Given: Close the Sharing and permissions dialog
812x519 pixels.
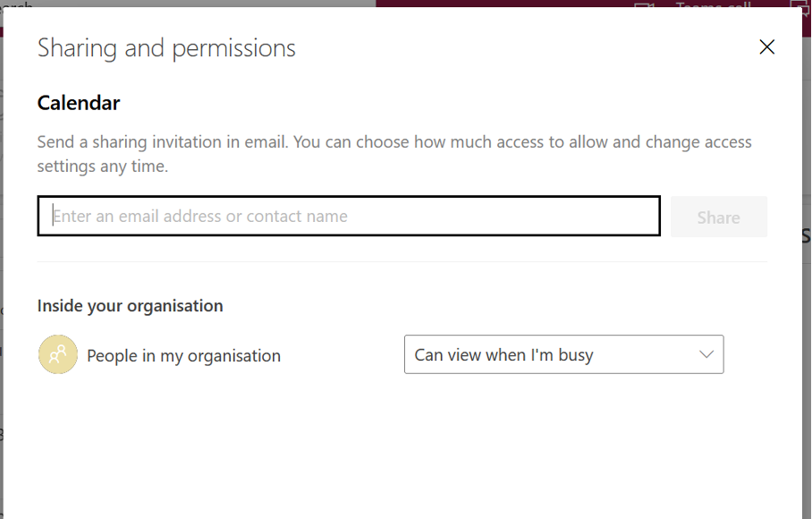Looking at the screenshot, I should pyautogui.click(x=766, y=47).
